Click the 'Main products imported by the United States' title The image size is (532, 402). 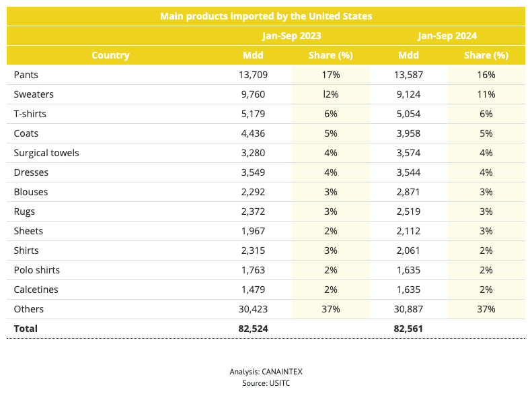(266, 16)
